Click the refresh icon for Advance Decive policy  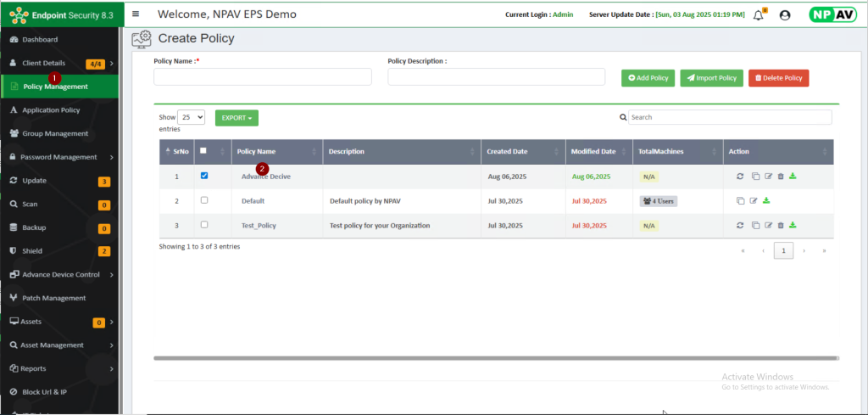point(740,177)
